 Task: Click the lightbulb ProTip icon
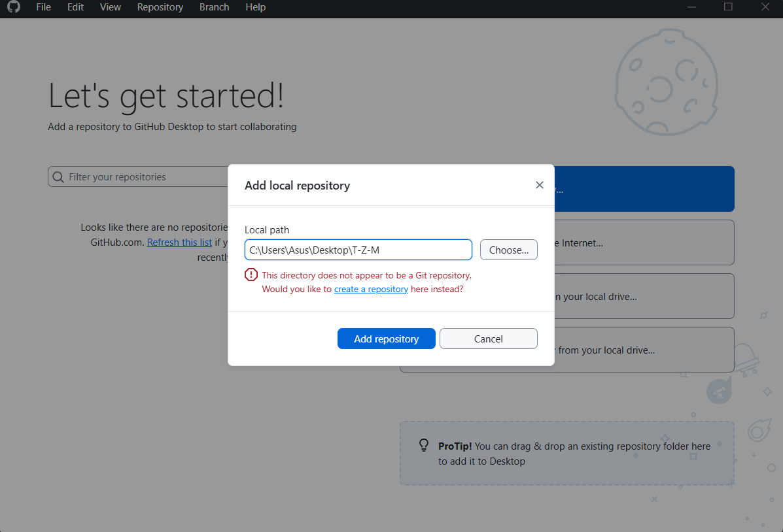tap(423, 445)
